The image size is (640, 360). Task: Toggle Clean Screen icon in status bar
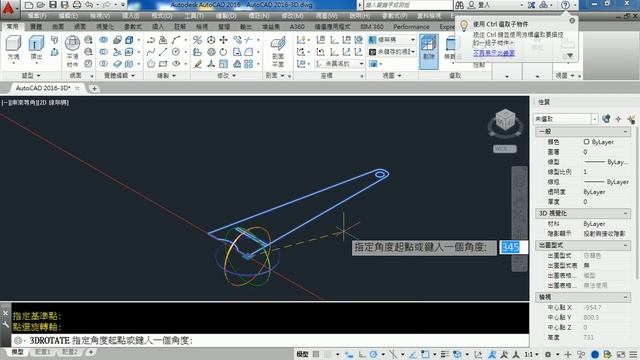[621, 354]
